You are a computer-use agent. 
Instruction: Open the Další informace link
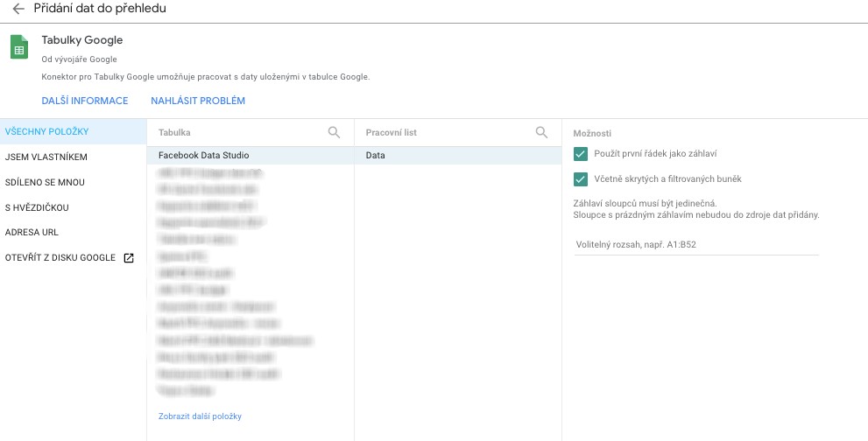[85, 101]
